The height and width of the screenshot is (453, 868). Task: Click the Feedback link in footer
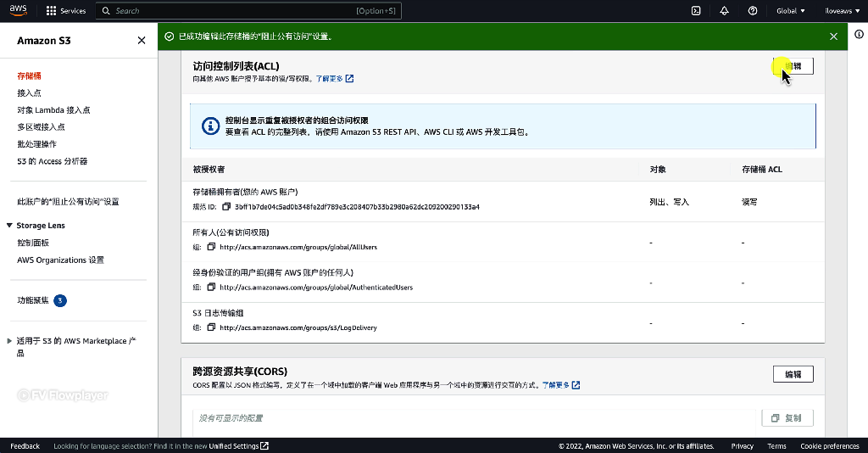click(x=25, y=446)
